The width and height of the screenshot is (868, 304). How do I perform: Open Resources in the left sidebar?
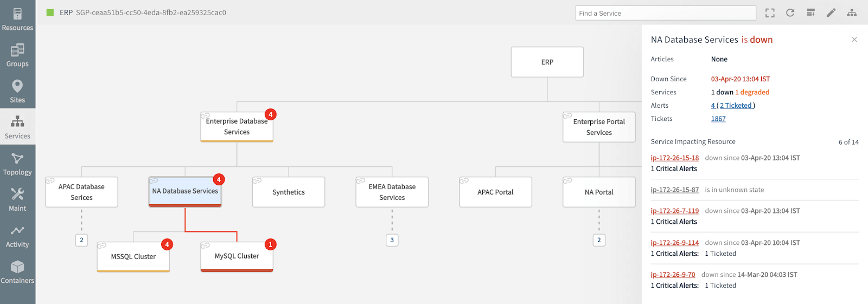pyautogui.click(x=17, y=19)
